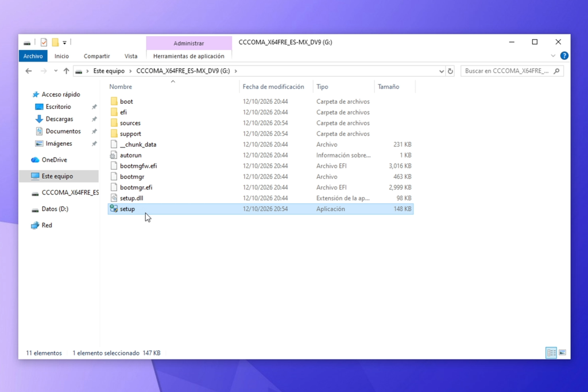Open the Inicio ribbon tab
Image resolution: width=588 pixels, height=392 pixels.
61,56
